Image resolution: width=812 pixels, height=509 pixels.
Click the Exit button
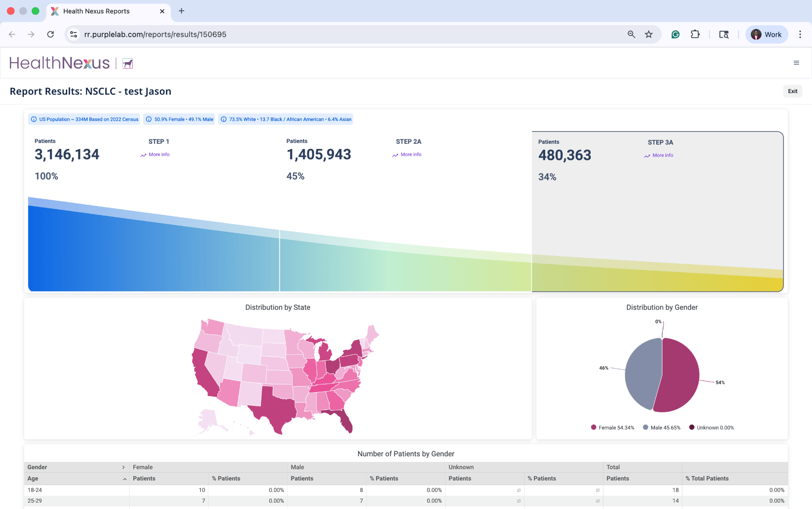pyautogui.click(x=792, y=91)
